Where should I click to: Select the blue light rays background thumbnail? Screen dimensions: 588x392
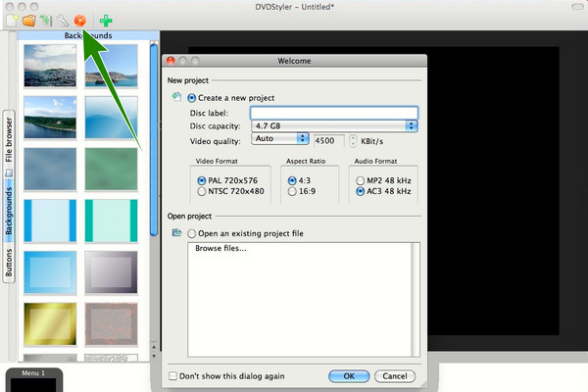point(111,118)
